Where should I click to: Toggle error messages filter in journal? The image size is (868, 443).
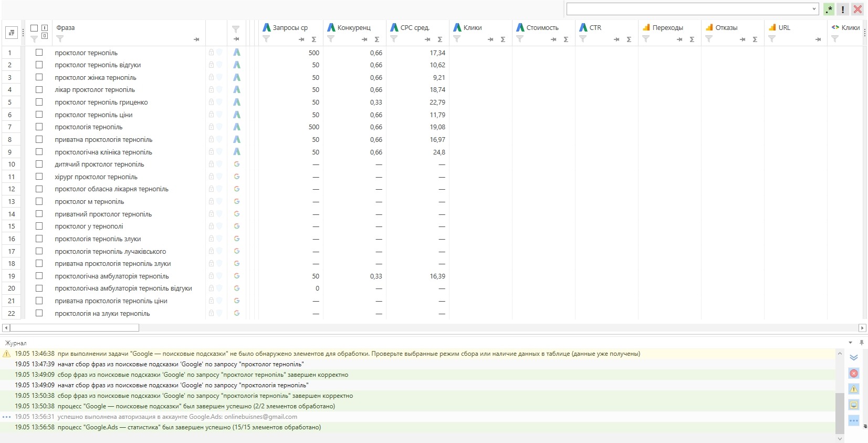point(854,373)
